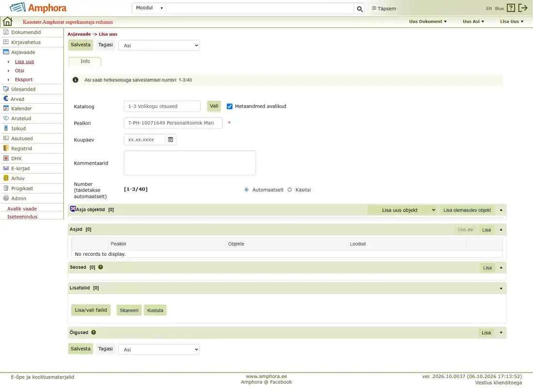Click the Skaneeri button

(129, 311)
